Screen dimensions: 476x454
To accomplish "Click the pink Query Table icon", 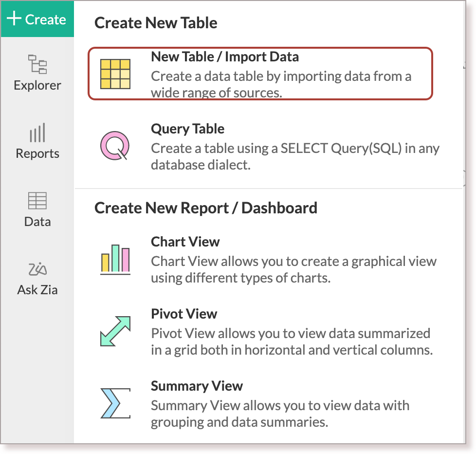I will point(115,145).
